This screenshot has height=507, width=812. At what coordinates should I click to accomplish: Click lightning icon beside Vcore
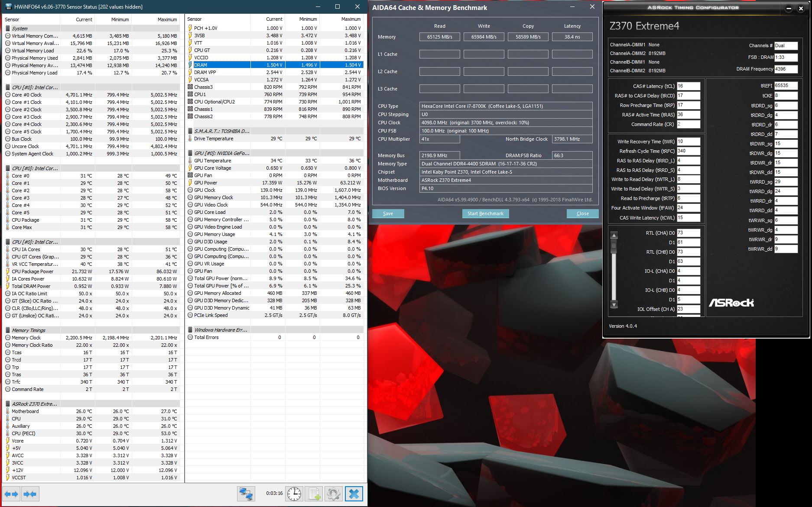tap(8, 441)
